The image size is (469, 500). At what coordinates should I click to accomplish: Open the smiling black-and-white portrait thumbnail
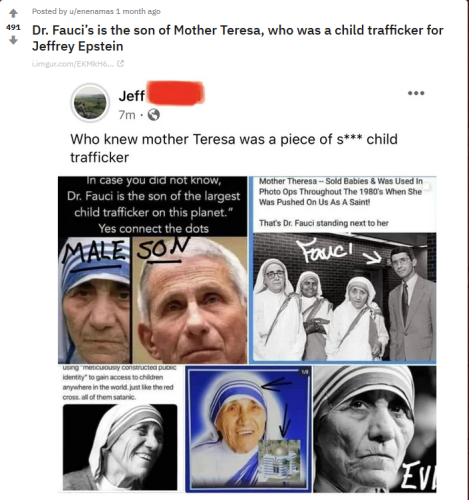120,447
